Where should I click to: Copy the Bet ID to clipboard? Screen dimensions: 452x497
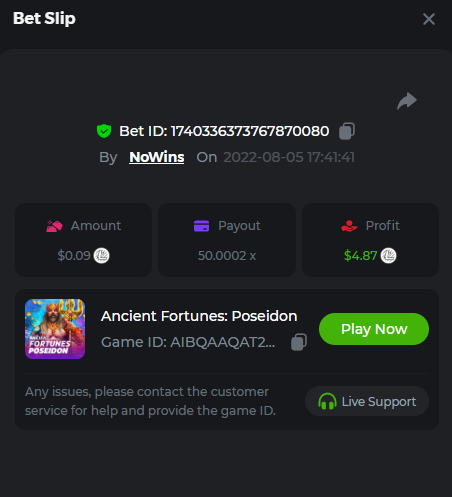tap(347, 131)
